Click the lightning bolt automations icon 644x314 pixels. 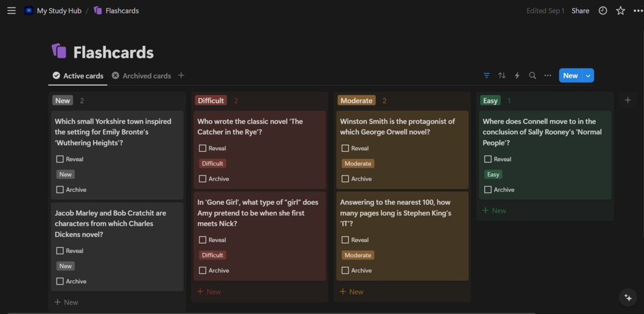517,76
